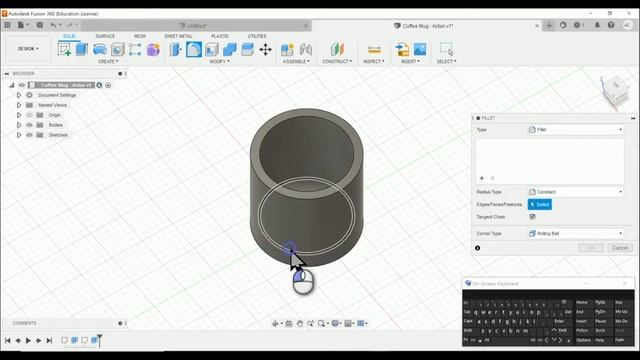
Task: Click the Undo arrow
Action: tap(53, 25)
